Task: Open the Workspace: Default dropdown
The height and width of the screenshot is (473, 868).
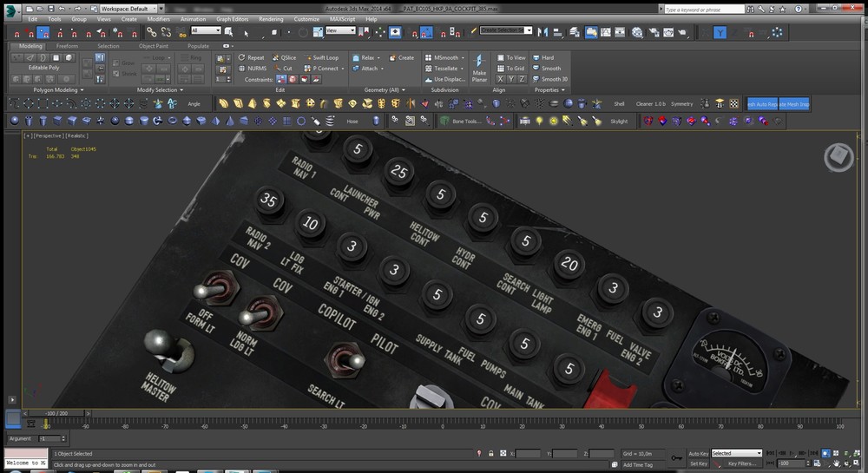Action: (128, 9)
